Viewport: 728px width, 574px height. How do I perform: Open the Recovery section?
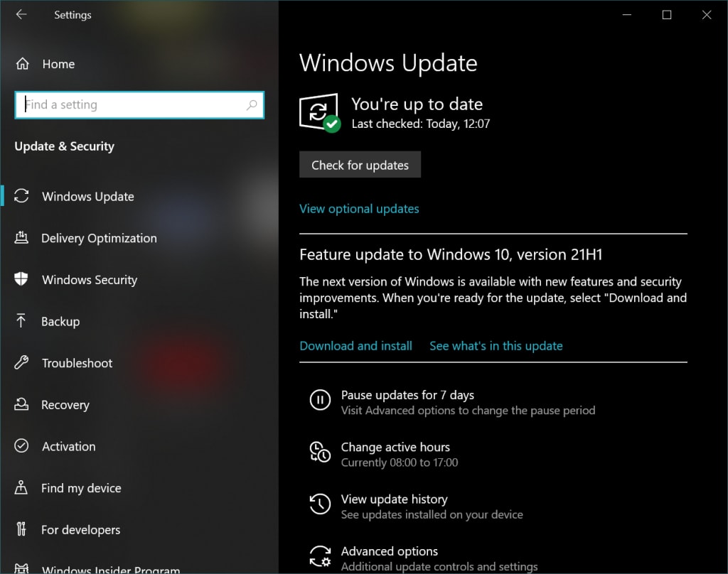(x=65, y=405)
